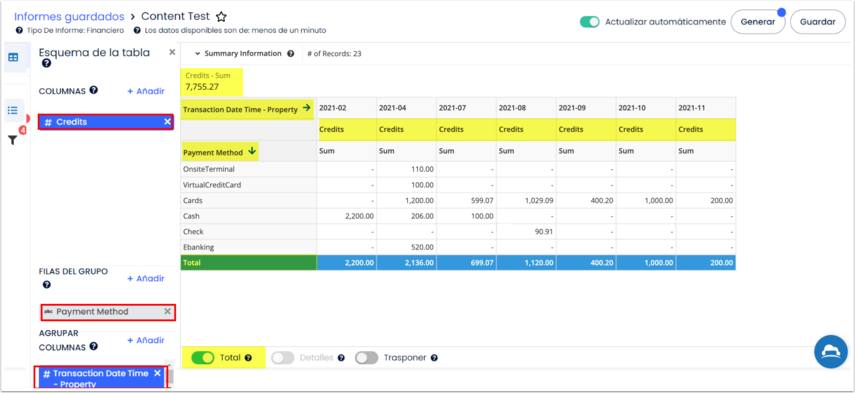Select Transaction Date Time - Property chip
The width and height of the screenshot is (855, 393).
pos(101,377)
